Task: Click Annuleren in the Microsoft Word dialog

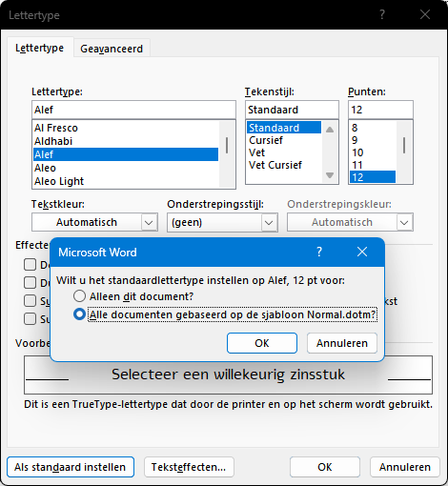Action: click(342, 343)
